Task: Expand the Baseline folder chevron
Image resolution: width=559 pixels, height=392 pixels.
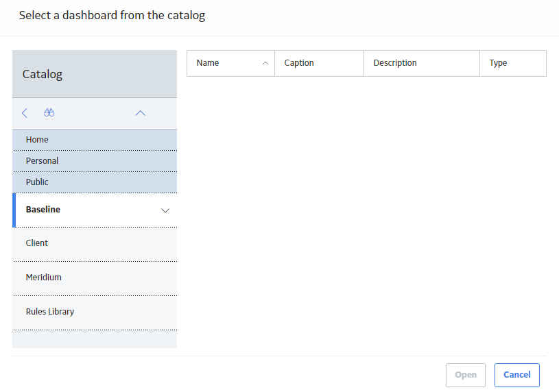Action: 165,210
